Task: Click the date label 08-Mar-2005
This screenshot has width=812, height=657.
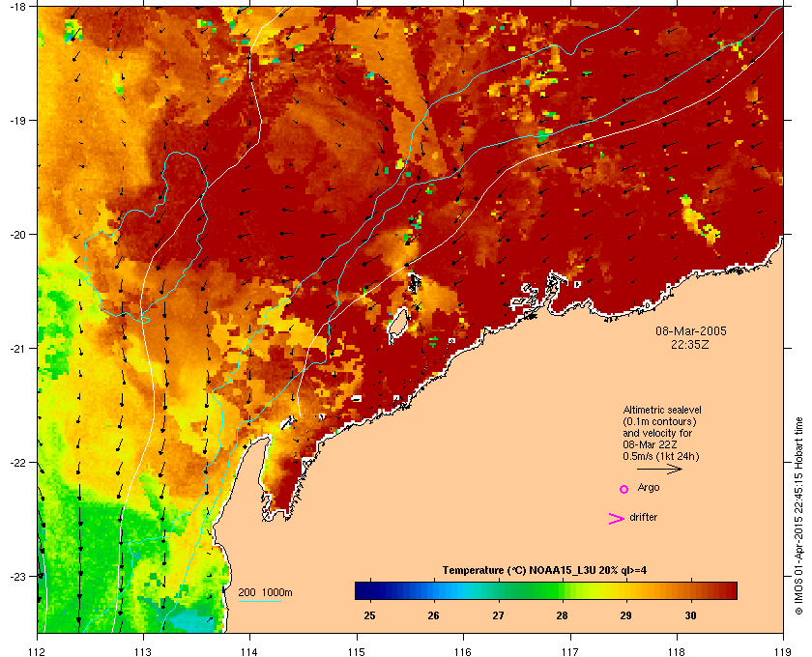Action: pos(691,330)
